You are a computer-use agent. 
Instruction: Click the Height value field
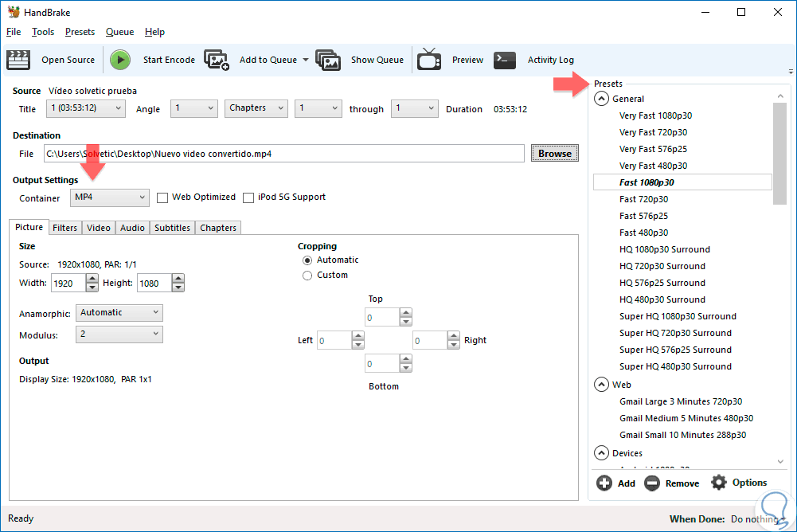[x=154, y=284]
